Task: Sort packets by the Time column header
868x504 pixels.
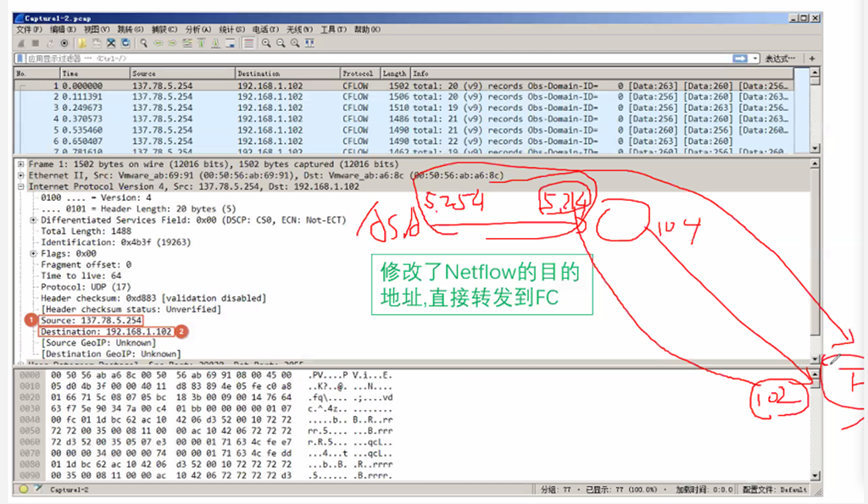Action: click(95, 73)
